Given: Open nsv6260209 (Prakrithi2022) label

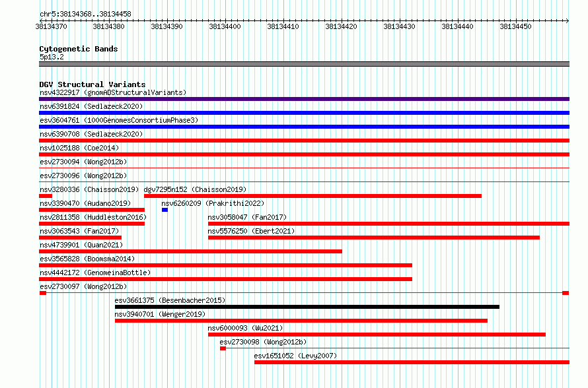Looking at the screenshot, I should point(213,203).
